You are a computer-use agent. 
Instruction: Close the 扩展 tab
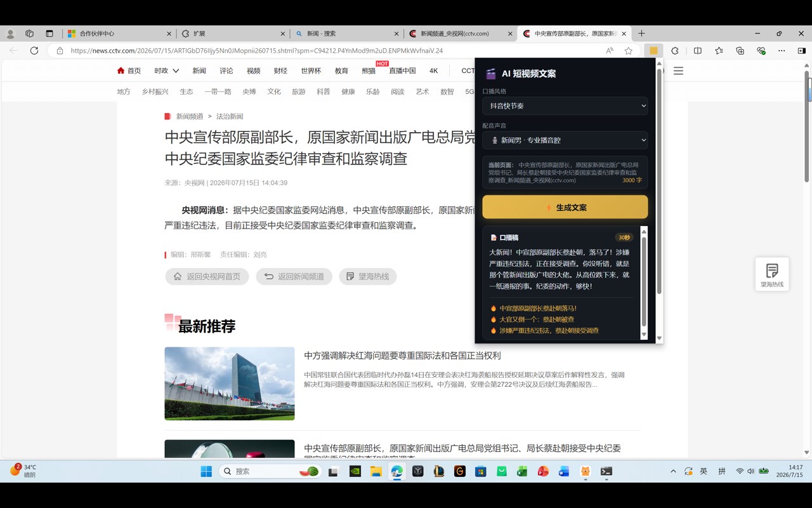284,34
